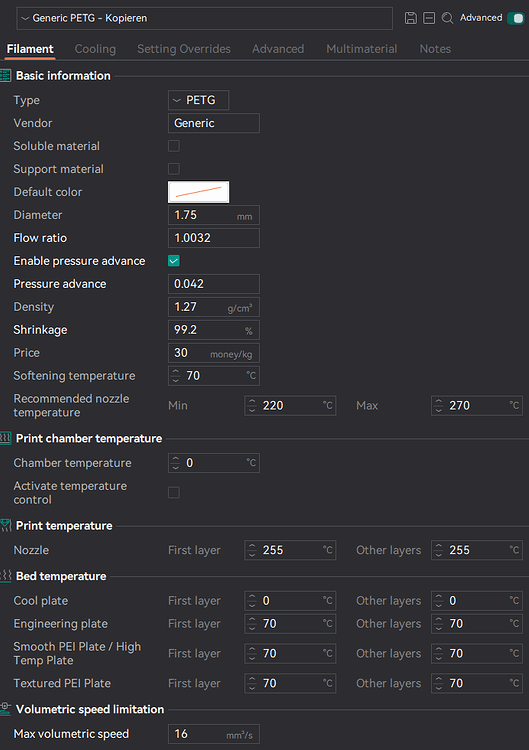Click the Flow ratio setting label

40,238
